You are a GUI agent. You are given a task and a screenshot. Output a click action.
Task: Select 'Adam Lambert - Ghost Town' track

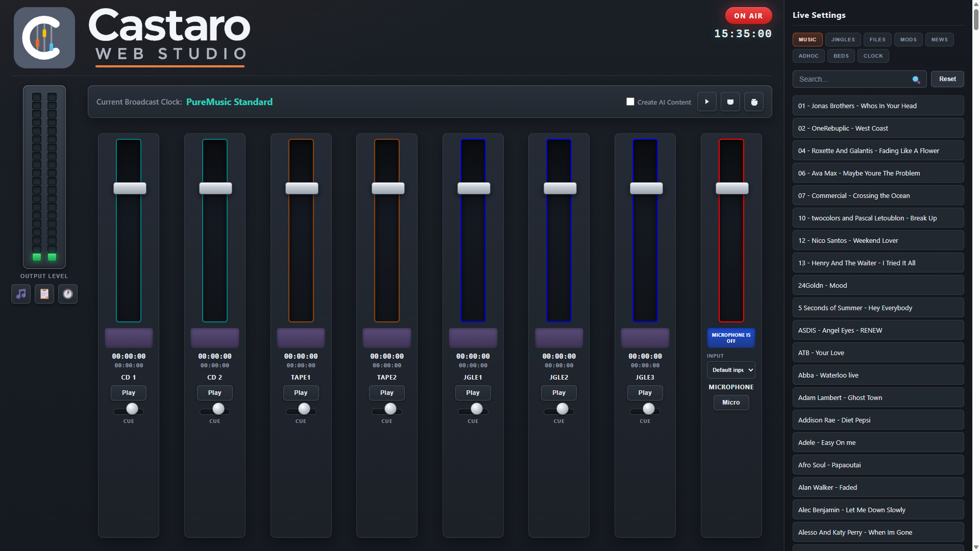tap(878, 397)
